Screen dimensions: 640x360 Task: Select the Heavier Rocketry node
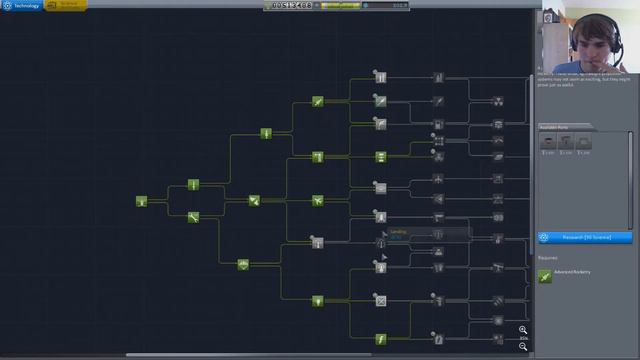click(439, 78)
